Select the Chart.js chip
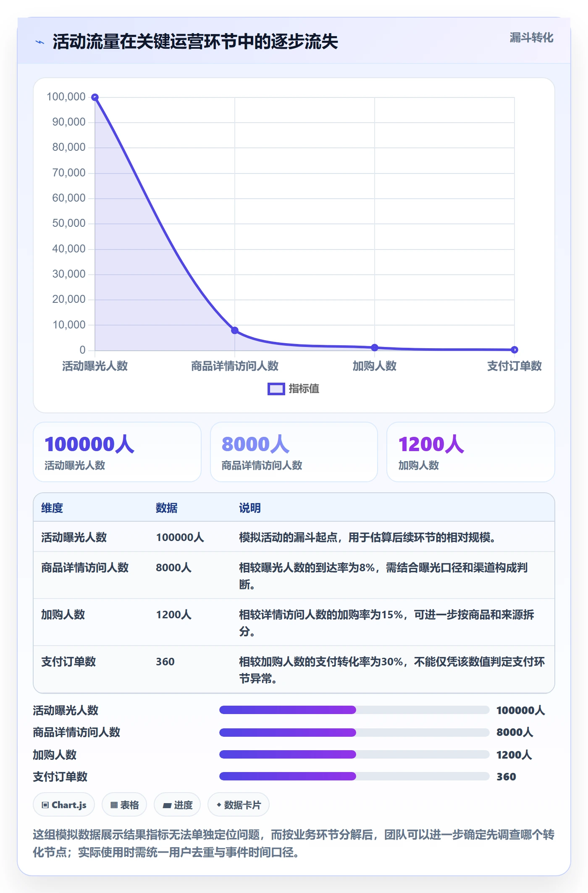Screen dimensions: 588x893 [x=64, y=805]
